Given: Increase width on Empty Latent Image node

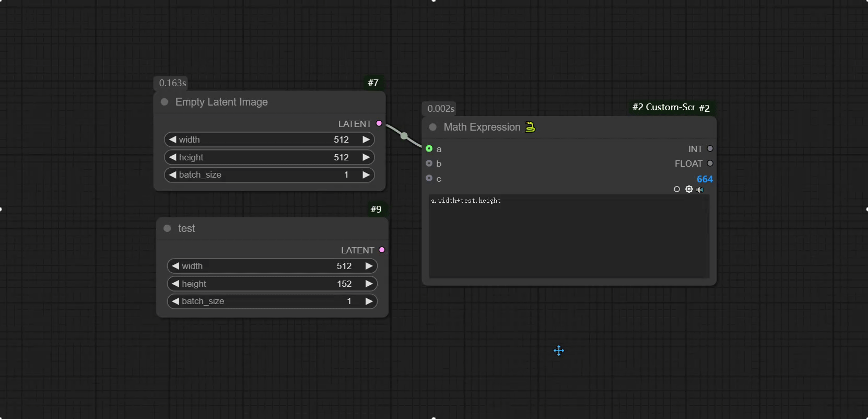Looking at the screenshot, I should (366, 139).
